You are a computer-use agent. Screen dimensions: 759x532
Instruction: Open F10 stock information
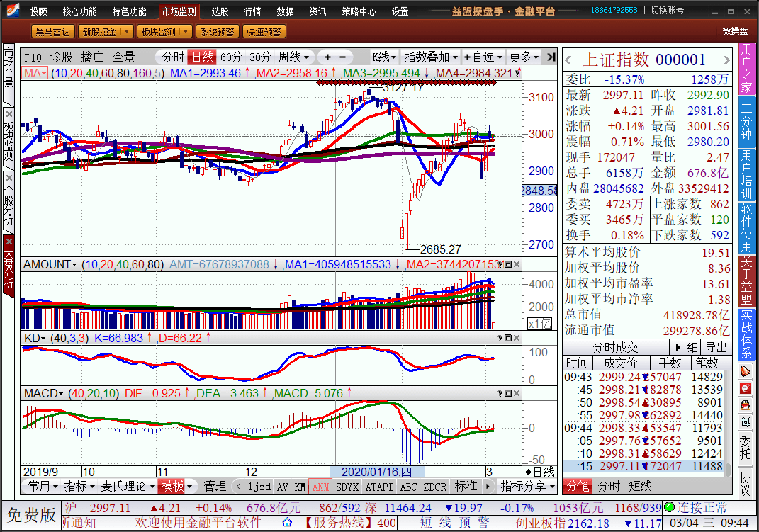(x=33, y=57)
